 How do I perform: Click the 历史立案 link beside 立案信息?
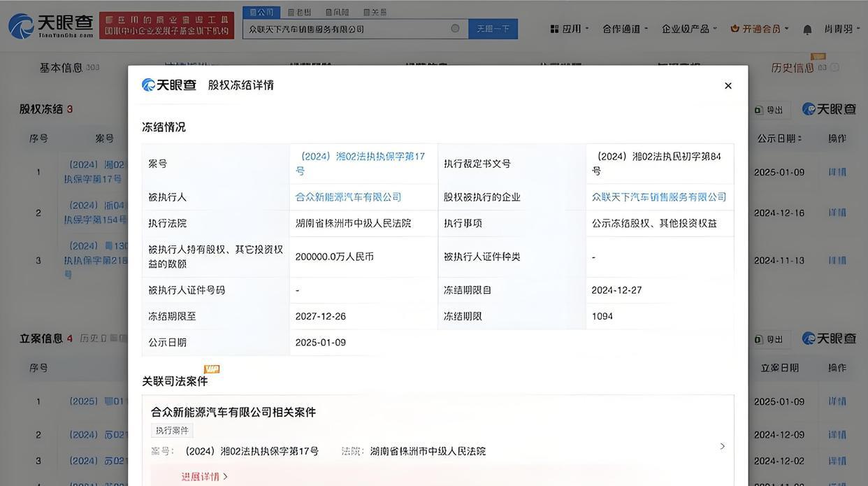[x=103, y=338]
